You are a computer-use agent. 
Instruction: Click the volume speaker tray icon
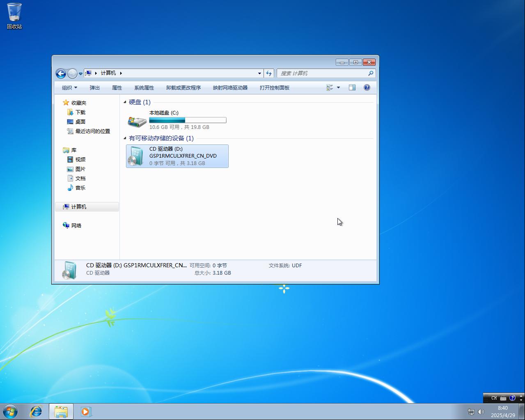[481, 412]
